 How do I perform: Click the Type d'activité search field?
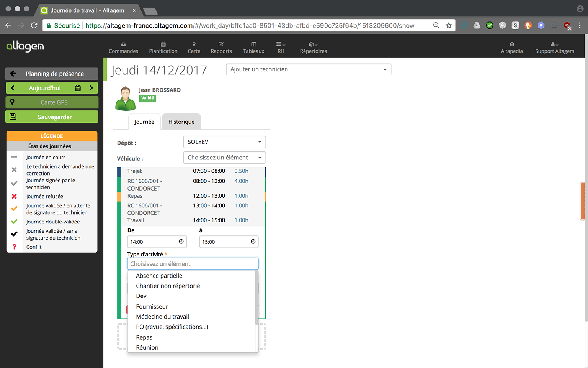tap(193, 264)
